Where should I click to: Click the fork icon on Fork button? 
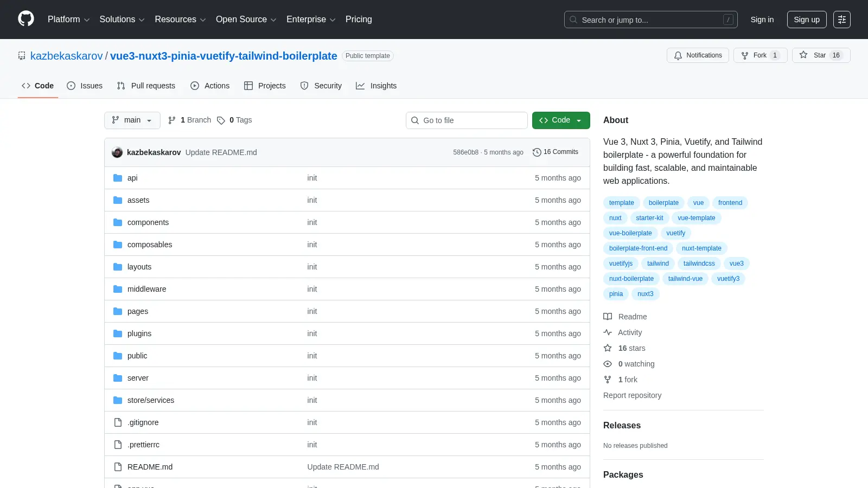pyautogui.click(x=745, y=55)
